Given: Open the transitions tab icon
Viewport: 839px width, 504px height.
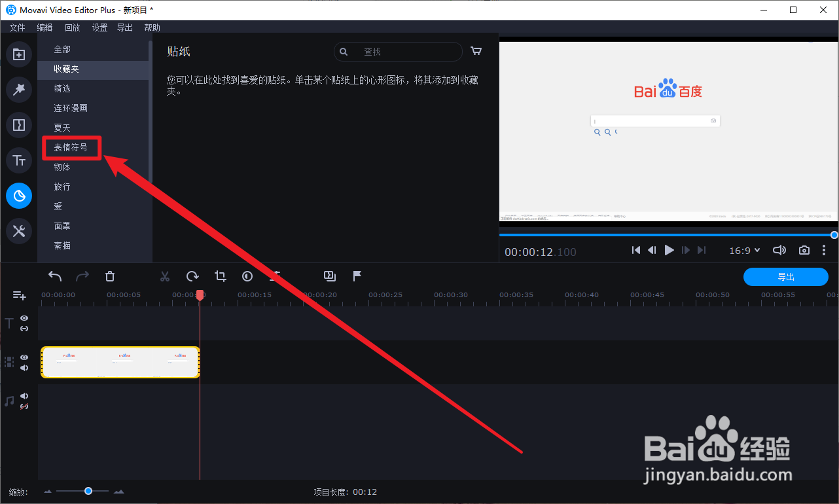Looking at the screenshot, I should [x=19, y=125].
